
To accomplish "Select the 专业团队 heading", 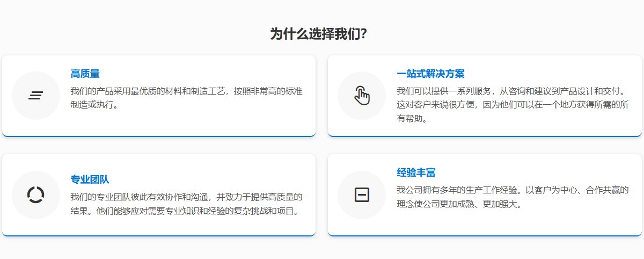I will (x=90, y=179).
